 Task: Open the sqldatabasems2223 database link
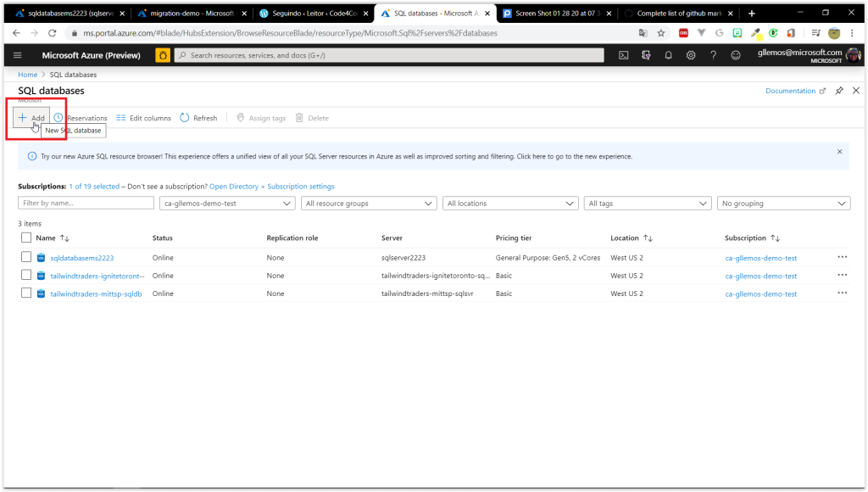click(x=82, y=258)
